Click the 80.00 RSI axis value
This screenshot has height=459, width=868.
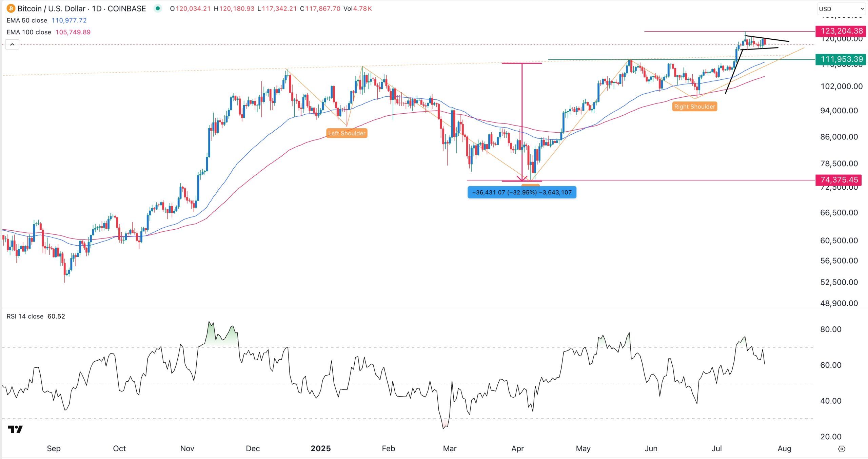831,329
